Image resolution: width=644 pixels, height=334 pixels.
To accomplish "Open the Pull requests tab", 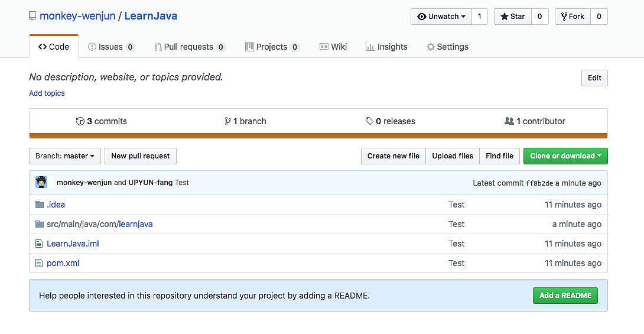I will [189, 47].
